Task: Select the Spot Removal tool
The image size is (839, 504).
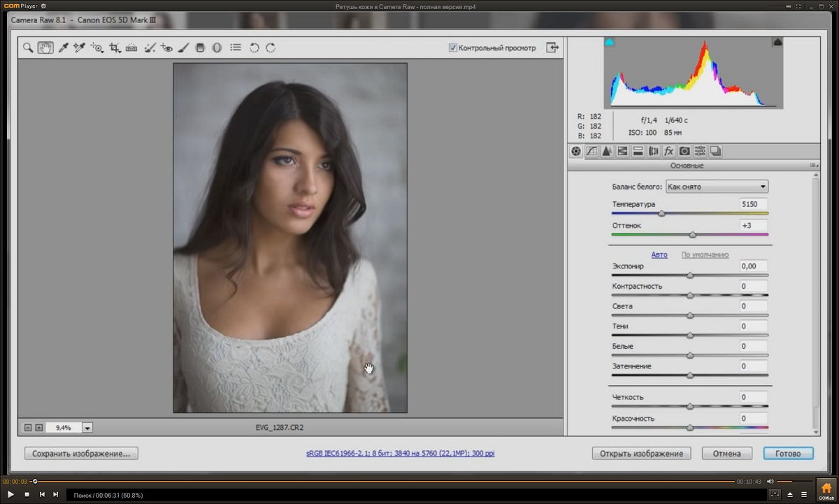Action: 149,48
